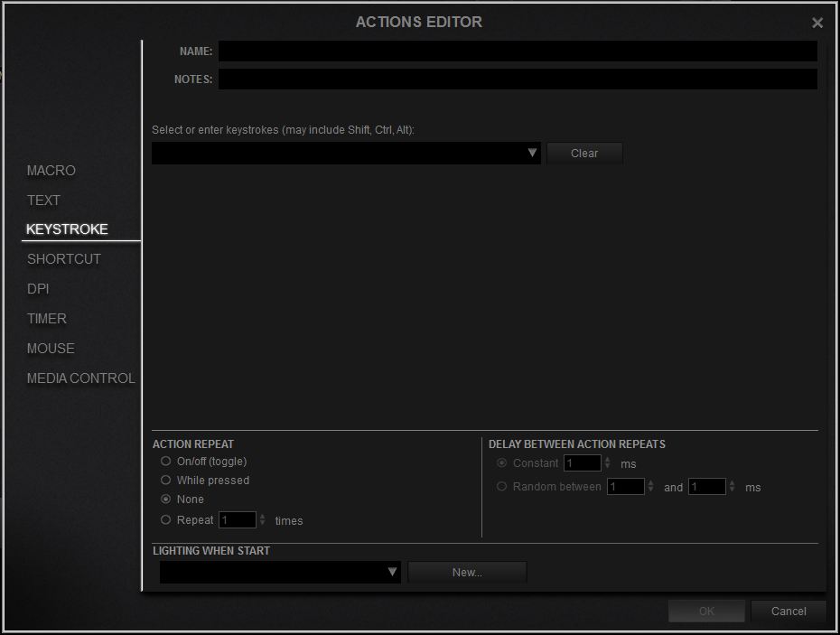Click the NOTES input field
This screenshot has width=840, height=635.
coord(518,79)
